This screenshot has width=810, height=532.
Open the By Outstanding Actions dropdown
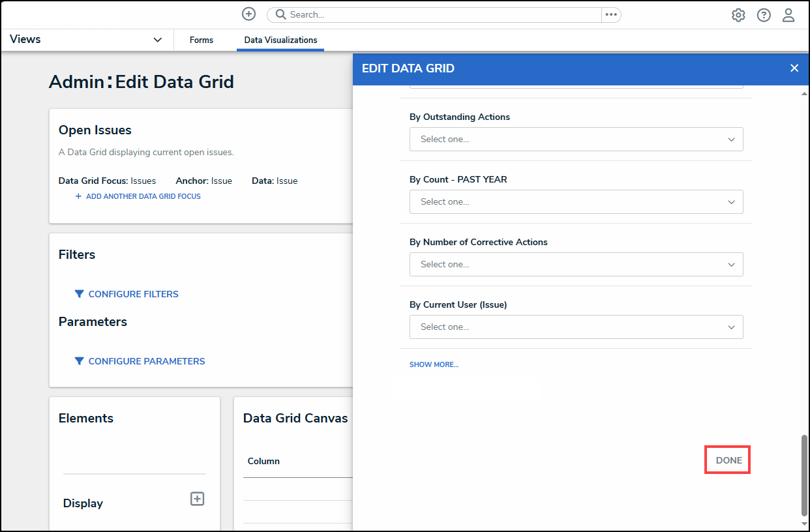tap(576, 140)
